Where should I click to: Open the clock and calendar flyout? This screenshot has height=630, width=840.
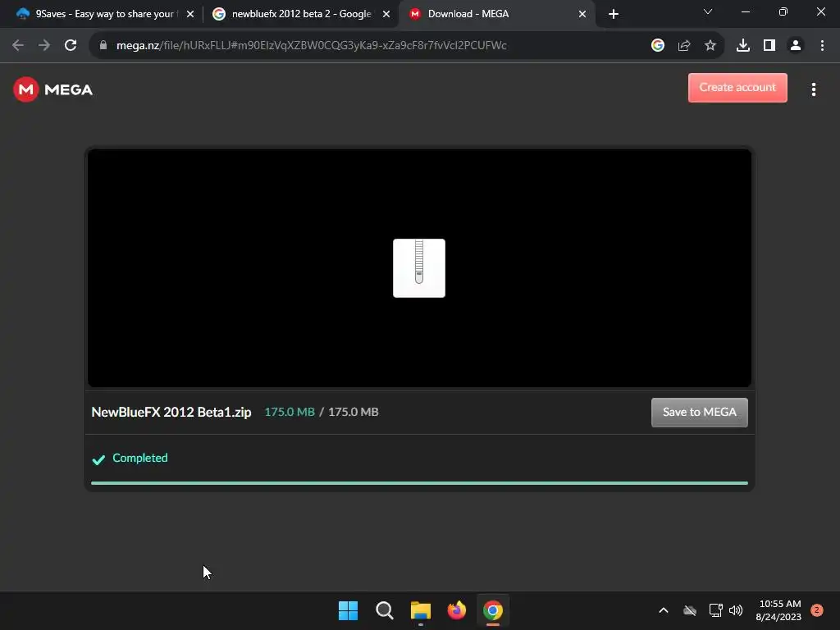[779, 610]
